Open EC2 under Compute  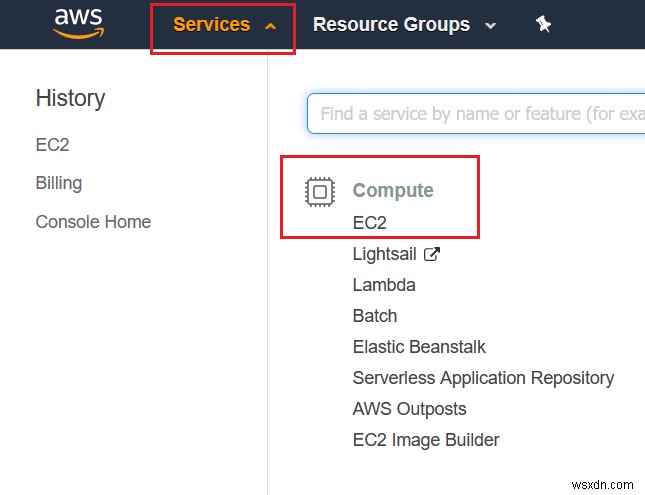coord(369,223)
